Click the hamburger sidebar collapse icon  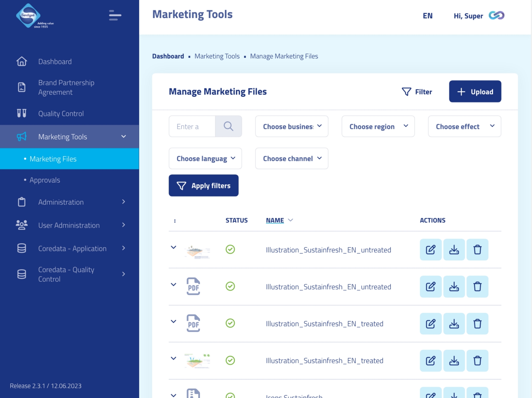pos(115,16)
